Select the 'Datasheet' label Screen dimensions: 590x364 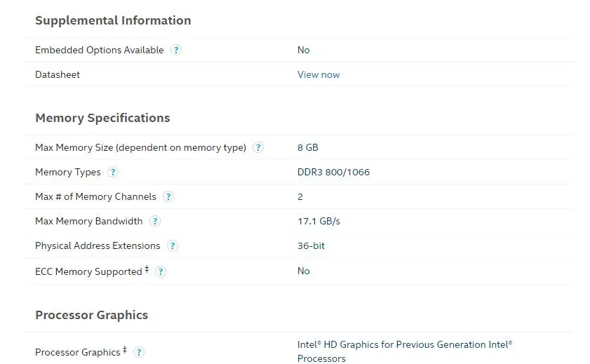click(58, 75)
